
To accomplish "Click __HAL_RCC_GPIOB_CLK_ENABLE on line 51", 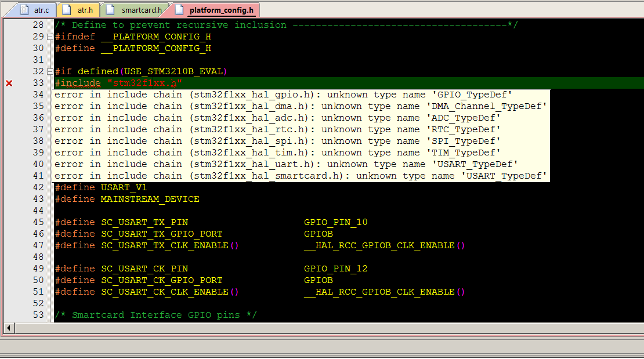I will coord(379,292).
